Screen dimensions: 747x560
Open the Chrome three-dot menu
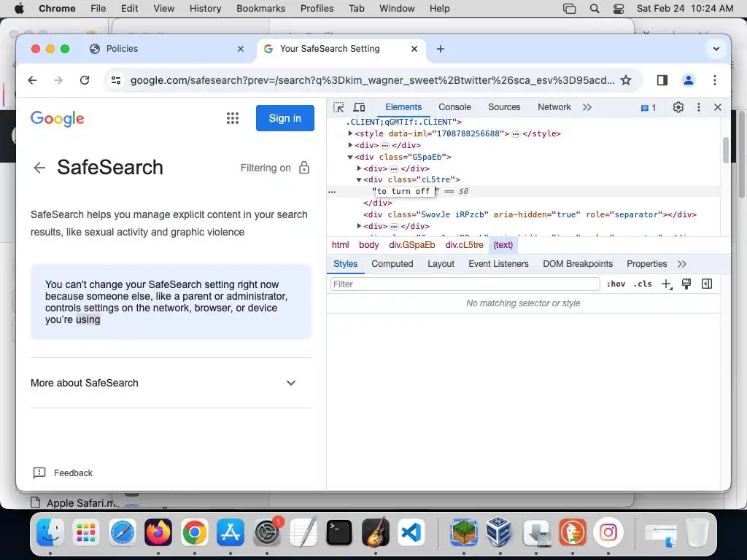click(715, 80)
